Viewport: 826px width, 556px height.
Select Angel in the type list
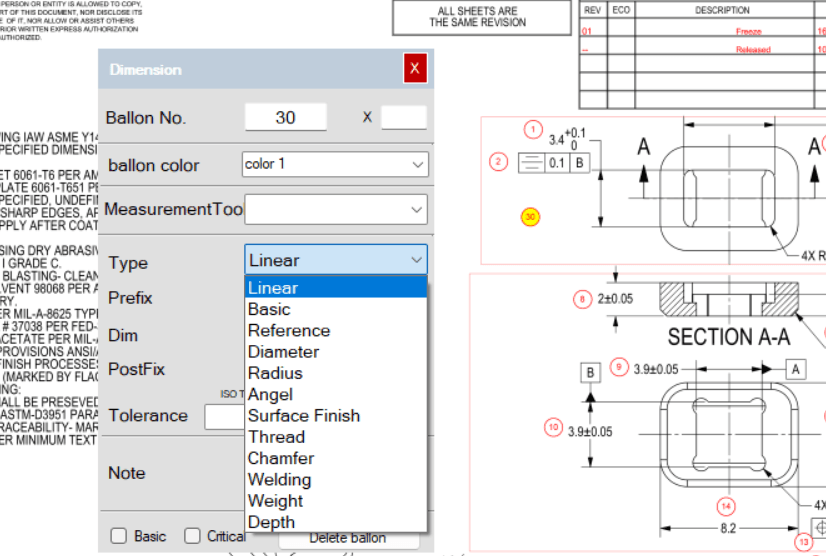click(x=336, y=394)
